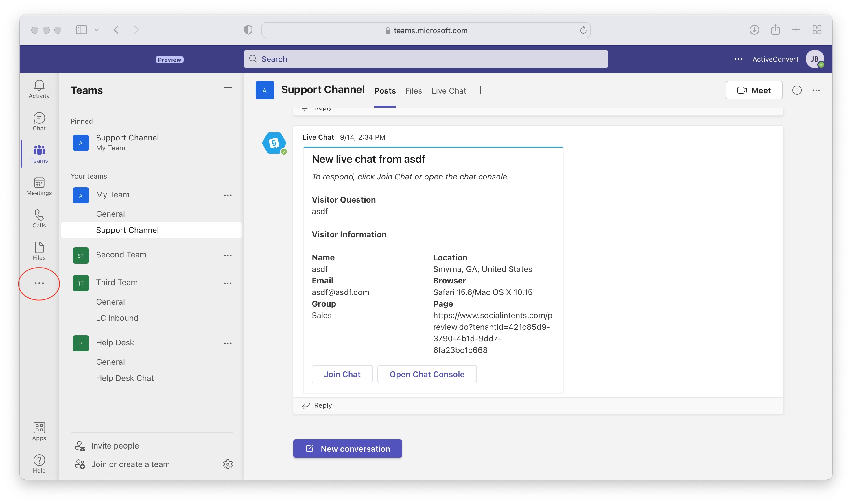The height and width of the screenshot is (504, 852).
Task: Expand more apps ellipsis in sidebar
Action: click(39, 283)
